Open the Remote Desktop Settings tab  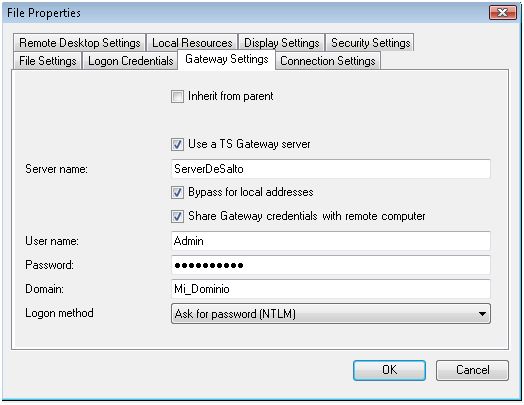(x=80, y=43)
